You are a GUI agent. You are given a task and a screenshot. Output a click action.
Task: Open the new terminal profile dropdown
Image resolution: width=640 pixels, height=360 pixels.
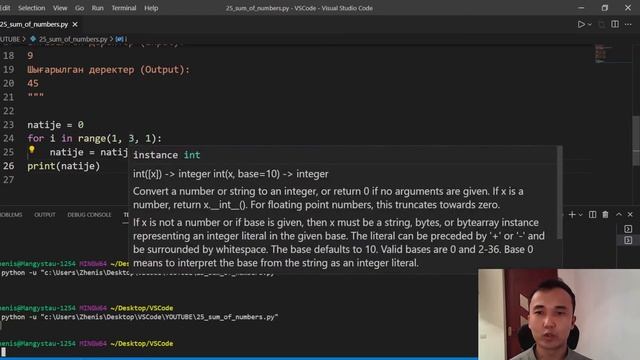(x=580, y=215)
